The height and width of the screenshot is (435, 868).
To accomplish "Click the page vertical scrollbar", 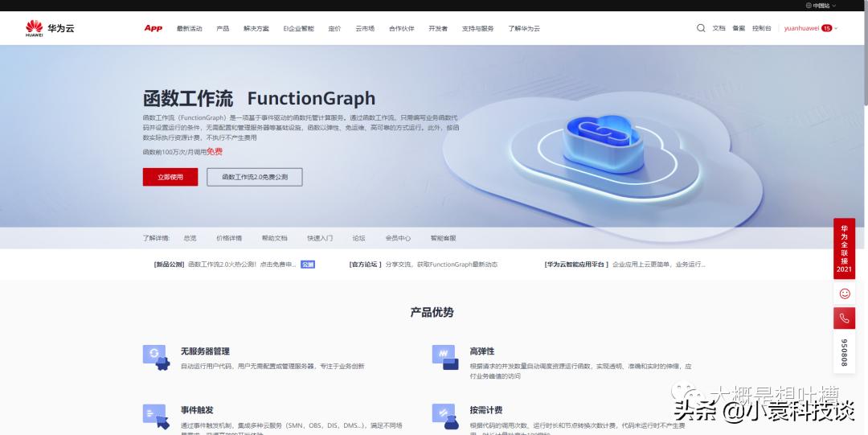I will (x=866, y=58).
